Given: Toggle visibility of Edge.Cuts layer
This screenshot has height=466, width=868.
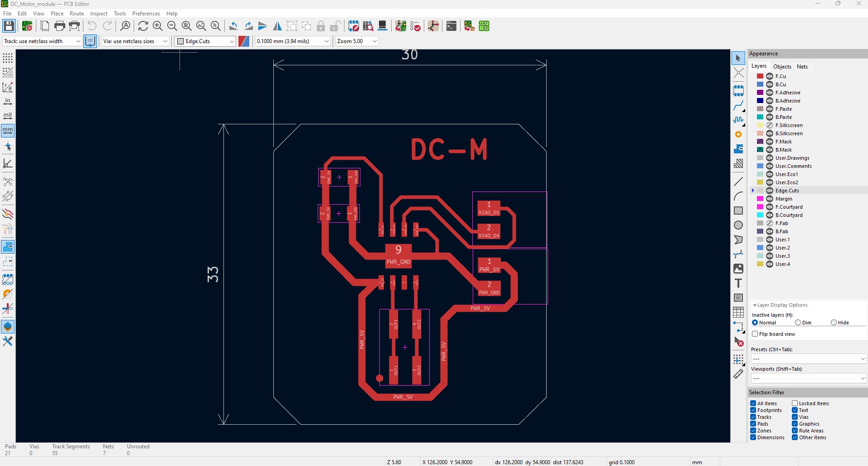Looking at the screenshot, I should pos(770,191).
